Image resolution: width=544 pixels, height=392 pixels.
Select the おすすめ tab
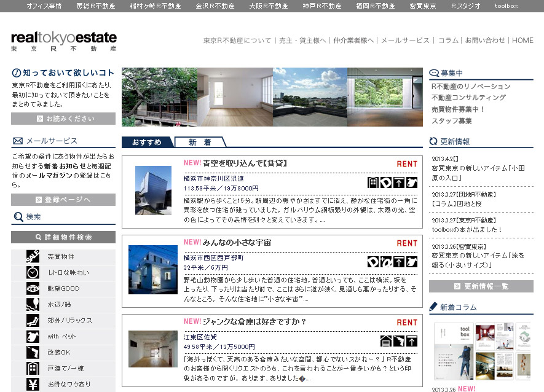(147, 143)
